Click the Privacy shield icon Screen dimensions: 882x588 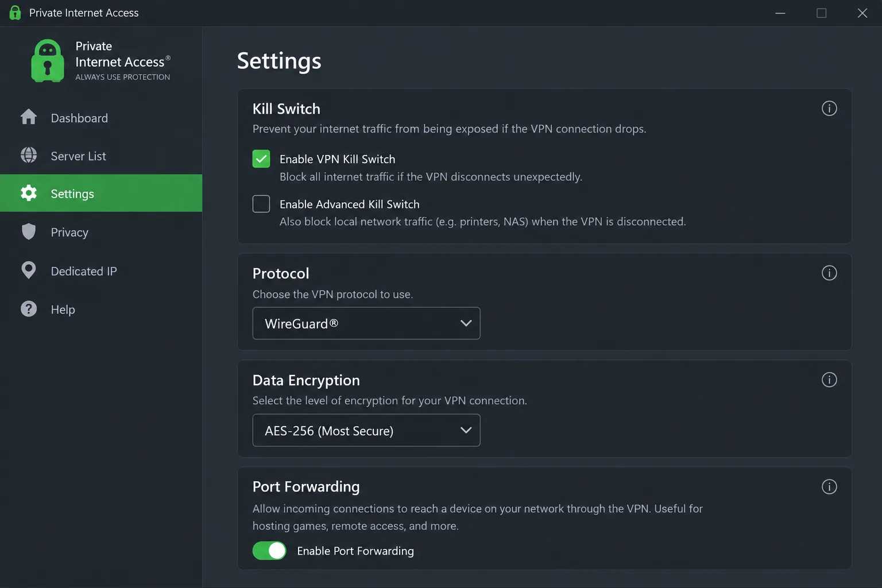(x=29, y=231)
